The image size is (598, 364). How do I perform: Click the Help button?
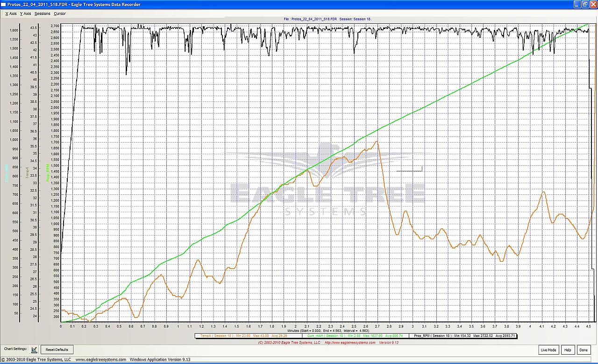click(x=567, y=350)
